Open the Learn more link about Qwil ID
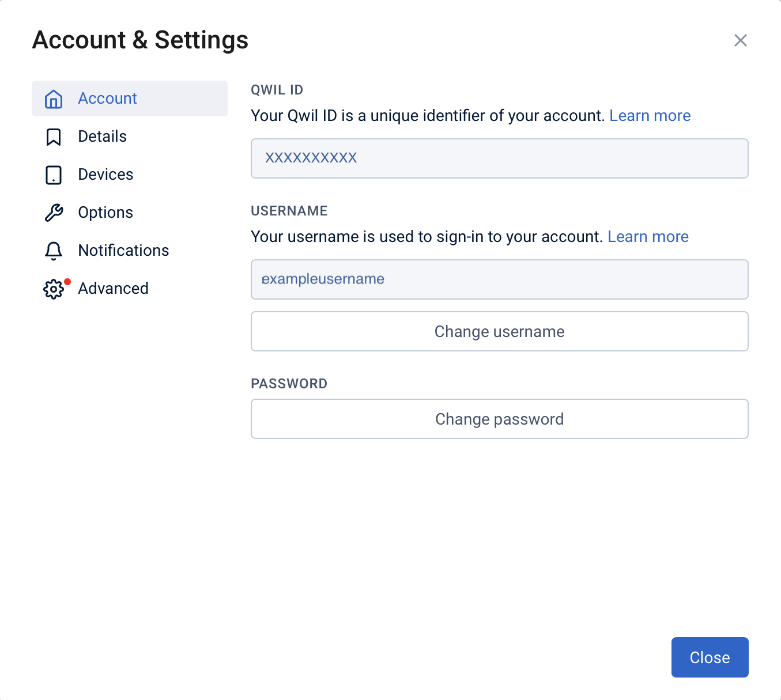The width and height of the screenshot is (781, 700). click(x=650, y=116)
